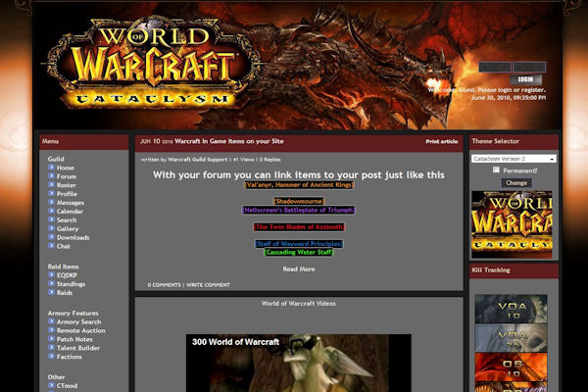Image resolution: width=588 pixels, height=392 pixels.
Task: Click The Twin Blades of Azzinoth link
Action: pyautogui.click(x=299, y=226)
